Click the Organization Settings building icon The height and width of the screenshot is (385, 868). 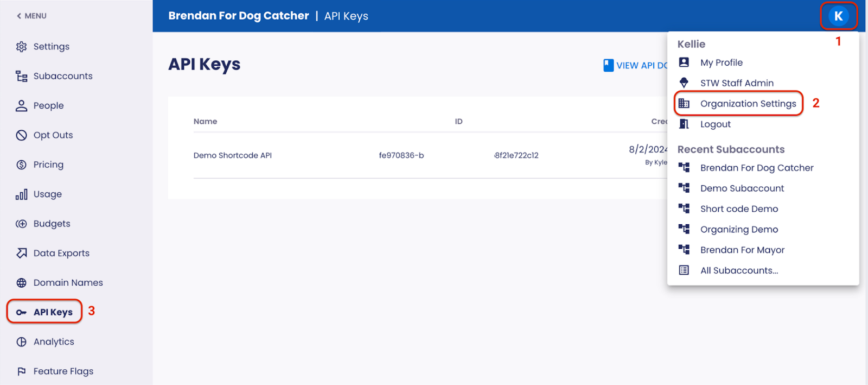(x=684, y=103)
